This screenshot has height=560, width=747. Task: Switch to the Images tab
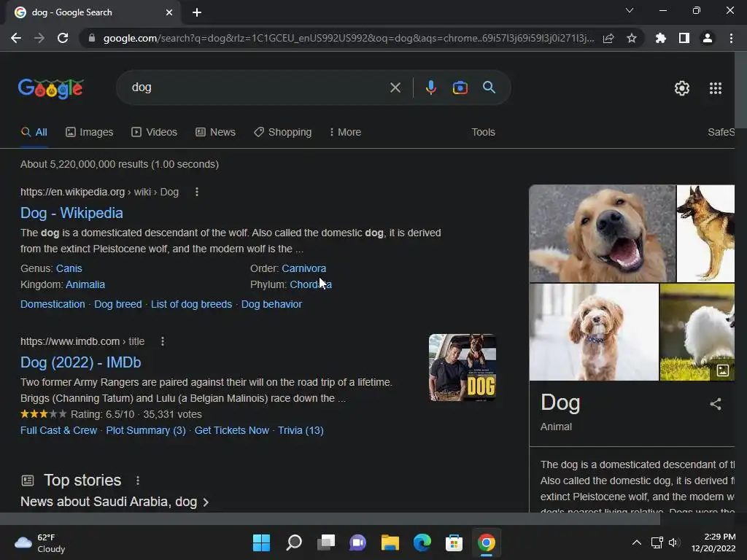tap(90, 132)
